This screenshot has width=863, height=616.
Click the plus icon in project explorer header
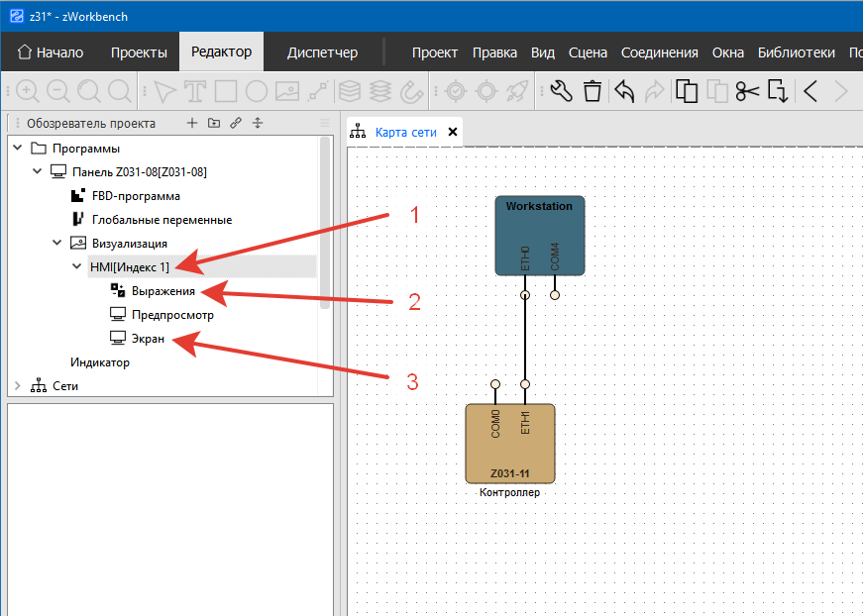pyautogui.click(x=192, y=124)
